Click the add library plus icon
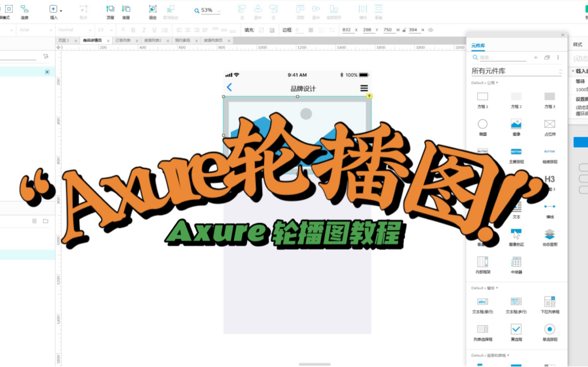Image resolution: width=588 pixels, height=367 pixels. tap(536, 58)
